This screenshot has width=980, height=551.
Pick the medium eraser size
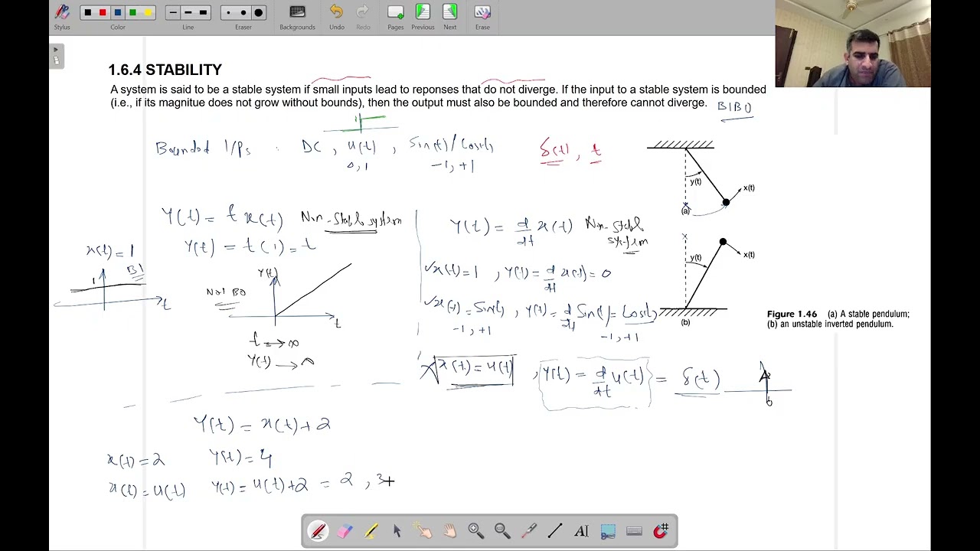tap(243, 13)
